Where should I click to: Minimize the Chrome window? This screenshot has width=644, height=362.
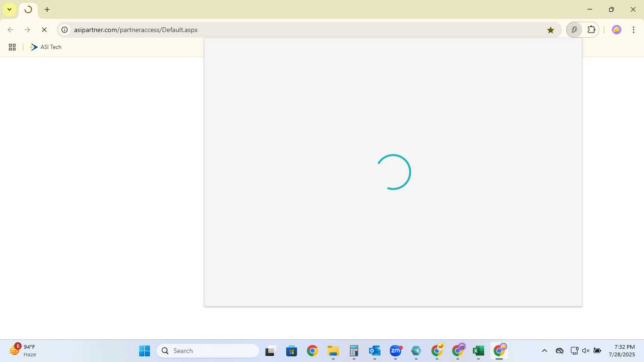(x=590, y=9)
